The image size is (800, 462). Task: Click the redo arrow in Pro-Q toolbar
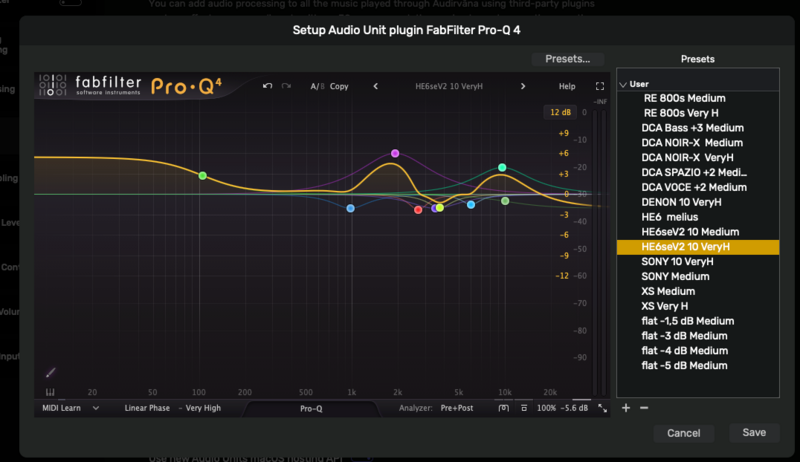click(x=286, y=86)
